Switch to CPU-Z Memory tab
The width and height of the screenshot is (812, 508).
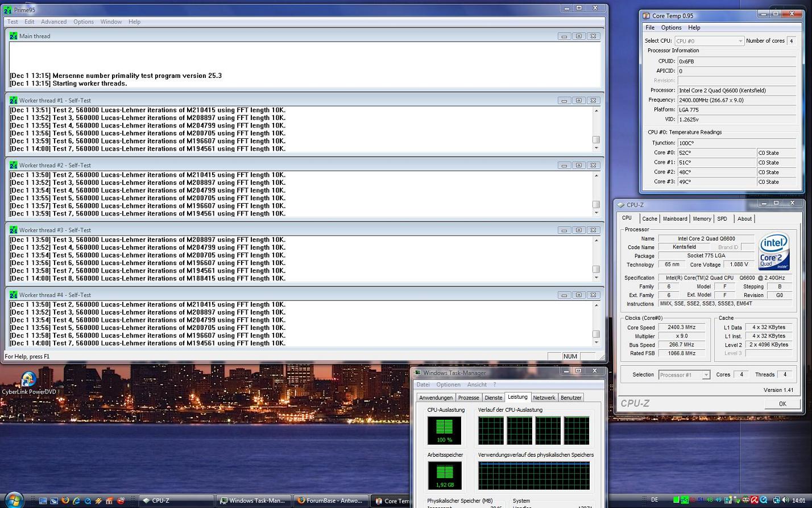pos(702,219)
